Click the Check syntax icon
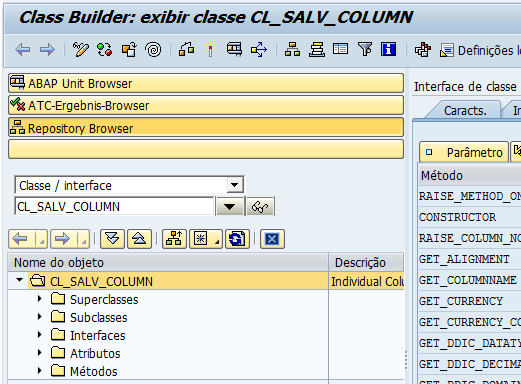Screen dimensions: 521x384 pyautogui.click(x=186, y=50)
